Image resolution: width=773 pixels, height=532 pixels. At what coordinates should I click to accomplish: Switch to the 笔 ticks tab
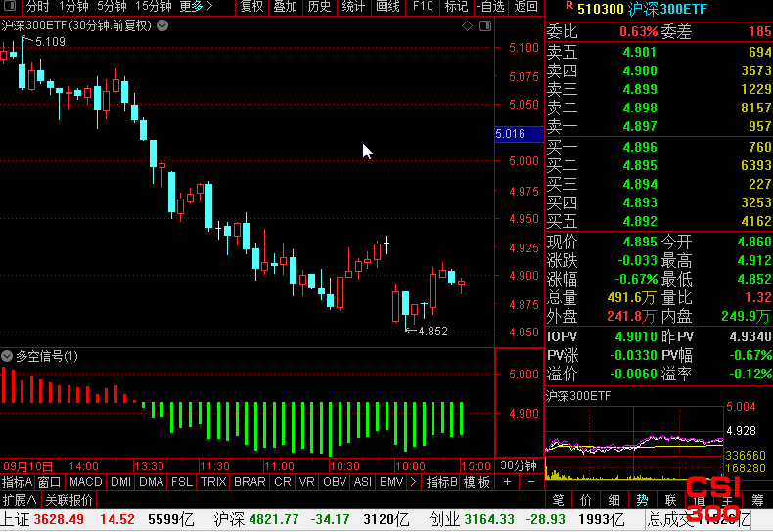coord(558,500)
